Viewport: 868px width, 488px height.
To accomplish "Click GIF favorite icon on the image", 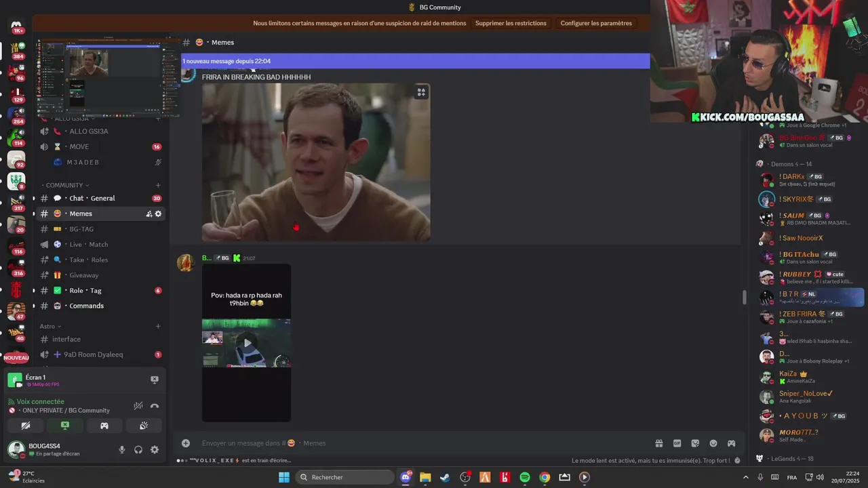I will click(x=421, y=92).
